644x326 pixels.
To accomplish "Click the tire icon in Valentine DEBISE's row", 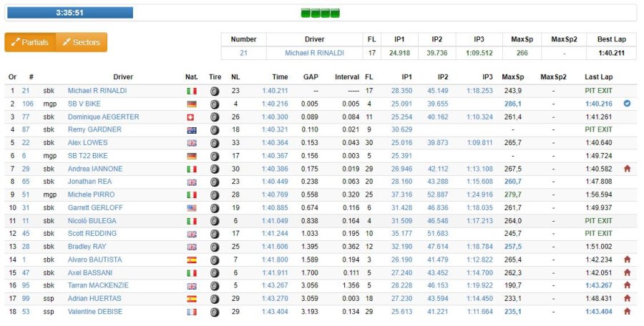I will pyautogui.click(x=215, y=312).
